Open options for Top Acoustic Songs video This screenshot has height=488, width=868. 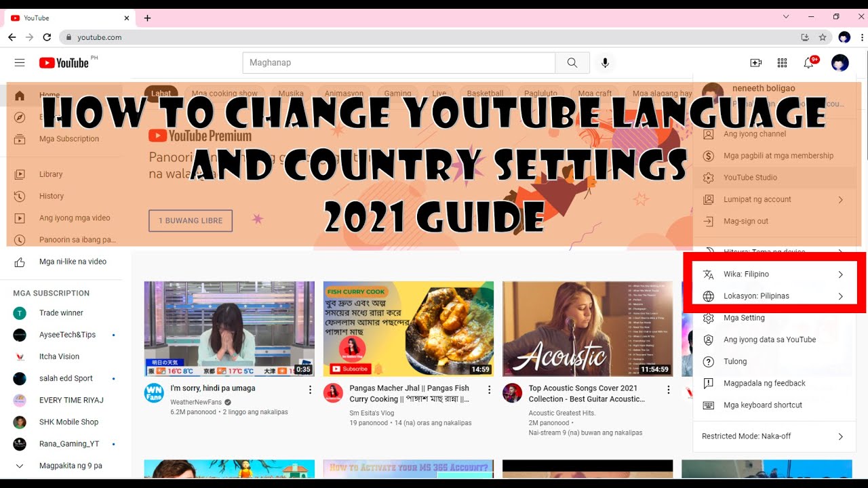point(668,390)
